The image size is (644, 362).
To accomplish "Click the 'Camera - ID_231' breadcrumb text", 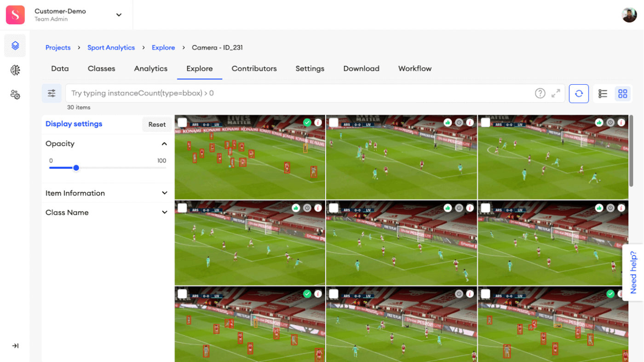I will click(x=217, y=47).
